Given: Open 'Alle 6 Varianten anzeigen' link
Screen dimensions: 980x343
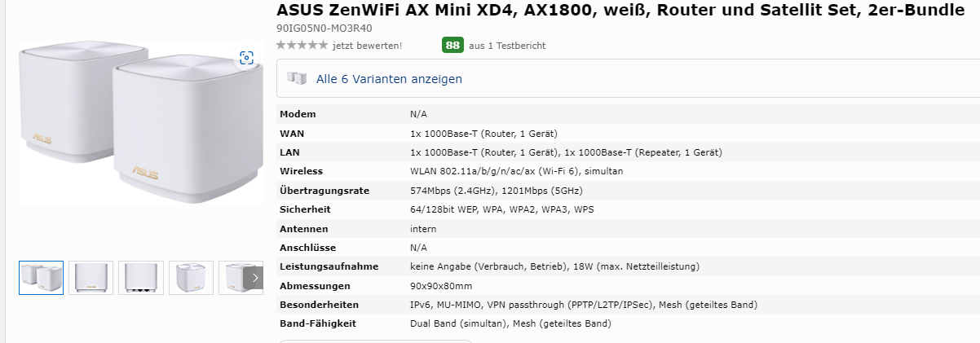Looking at the screenshot, I should coord(389,79).
